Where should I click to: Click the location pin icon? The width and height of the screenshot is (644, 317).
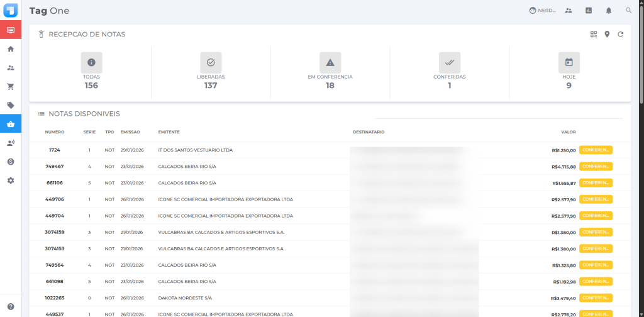[x=607, y=34]
